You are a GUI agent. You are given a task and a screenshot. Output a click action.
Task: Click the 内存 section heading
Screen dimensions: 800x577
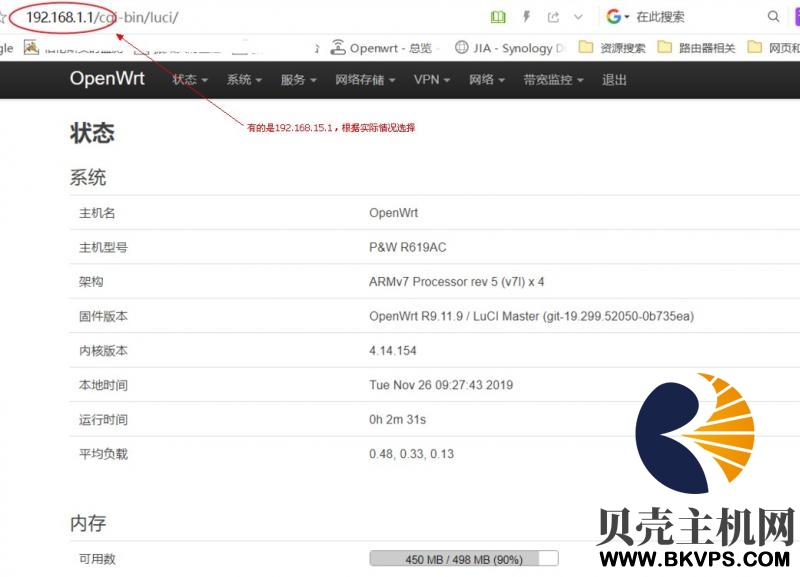click(x=88, y=523)
